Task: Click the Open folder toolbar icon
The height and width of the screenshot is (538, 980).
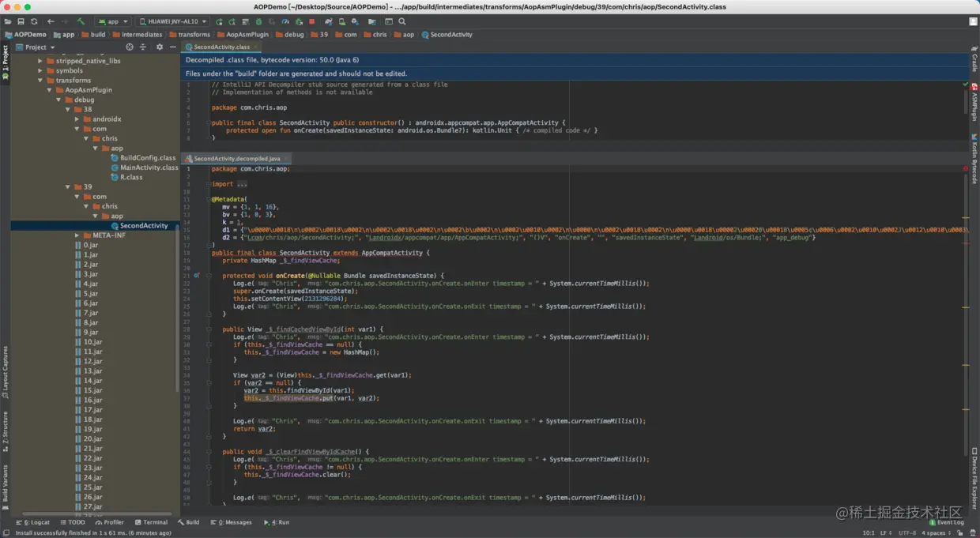Action: (x=8, y=21)
